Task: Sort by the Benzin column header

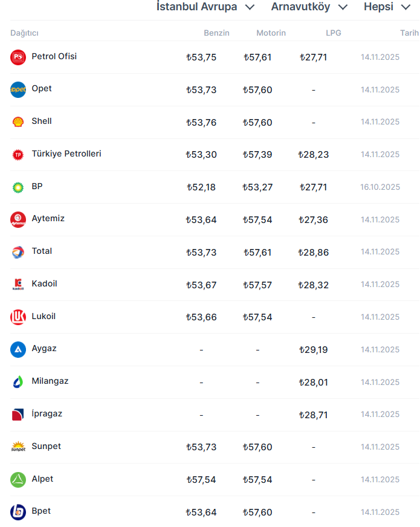Action: coord(216,33)
